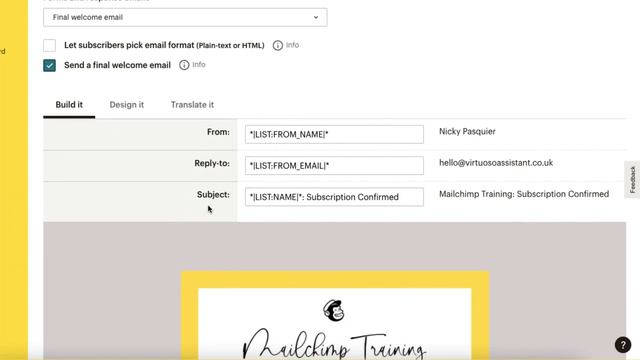Enable Let subscribers pick email format checkbox
This screenshot has width=640, height=360.
point(49,45)
